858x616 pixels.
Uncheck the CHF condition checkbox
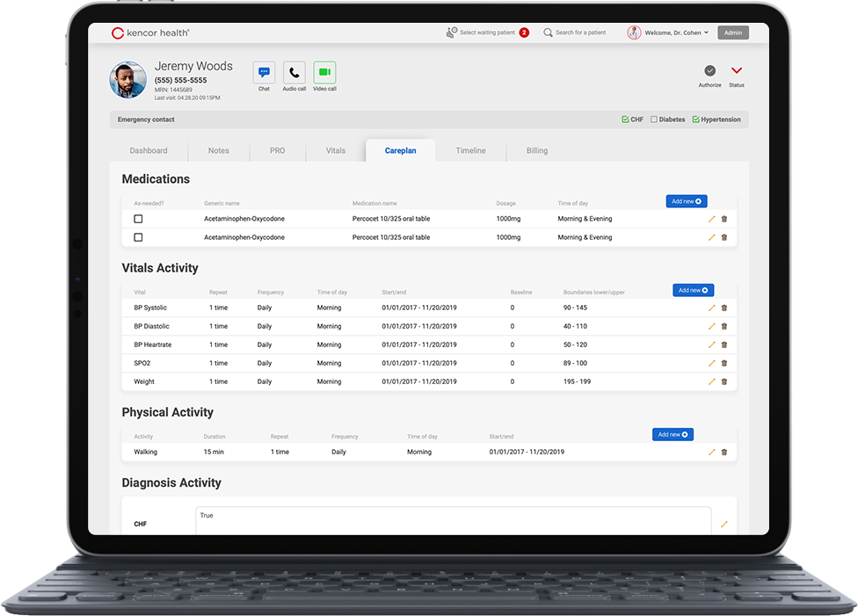coord(625,120)
